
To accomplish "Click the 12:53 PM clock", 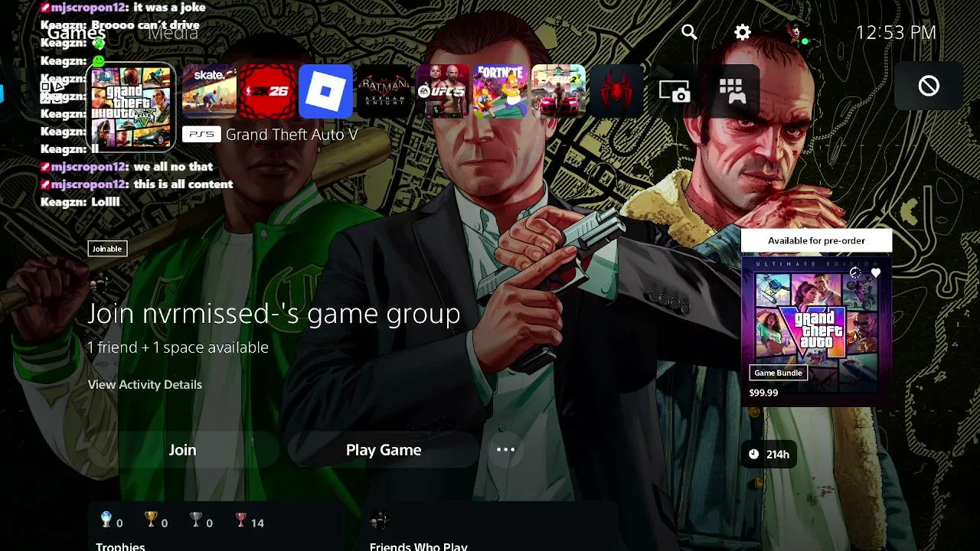I will click(896, 32).
